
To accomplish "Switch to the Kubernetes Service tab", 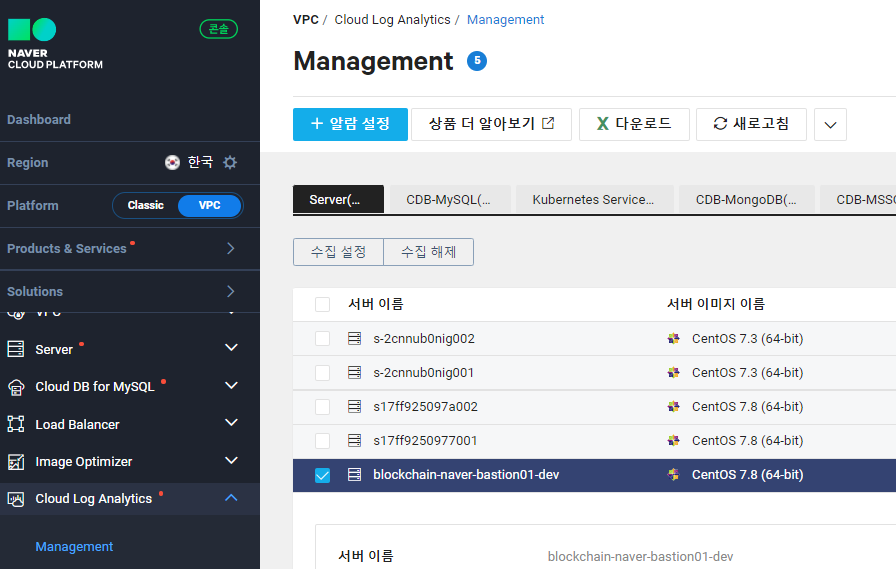I will click(x=594, y=199).
